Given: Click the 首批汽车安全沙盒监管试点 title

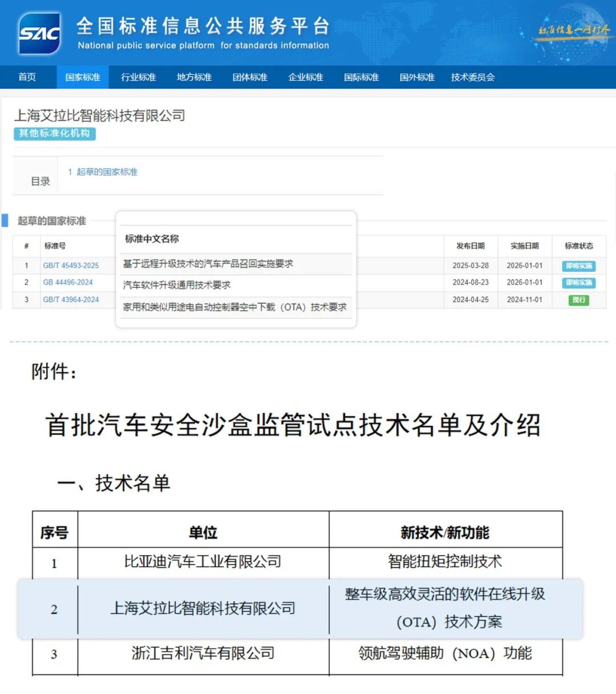Looking at the screenshot, I should tap(293, 425).
